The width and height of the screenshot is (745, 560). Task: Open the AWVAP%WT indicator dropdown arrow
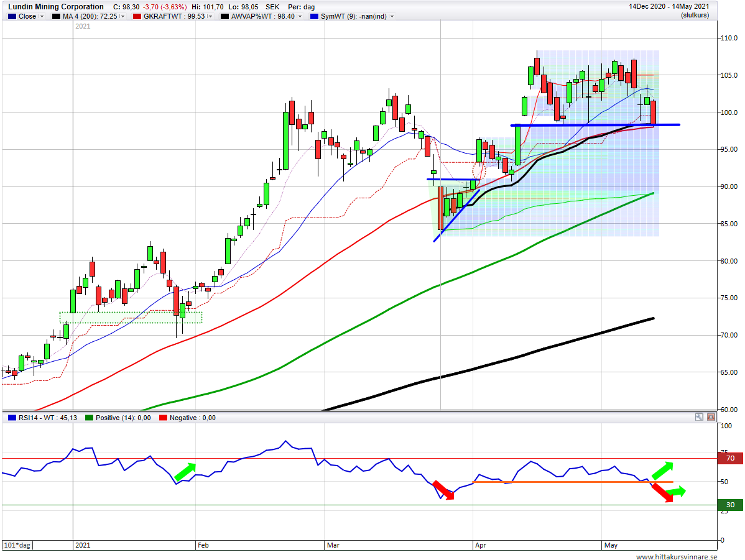click(299, 17)
